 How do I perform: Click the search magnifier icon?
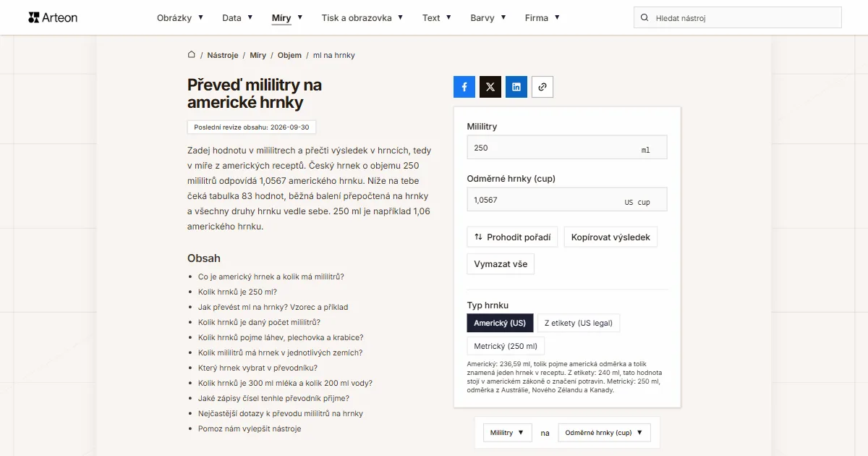click(644, 17)
